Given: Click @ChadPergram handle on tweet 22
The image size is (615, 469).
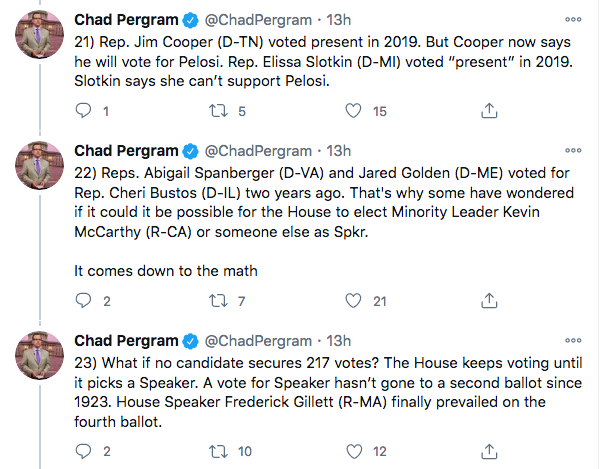Looking at the screenshot, I should coord(258,151).
